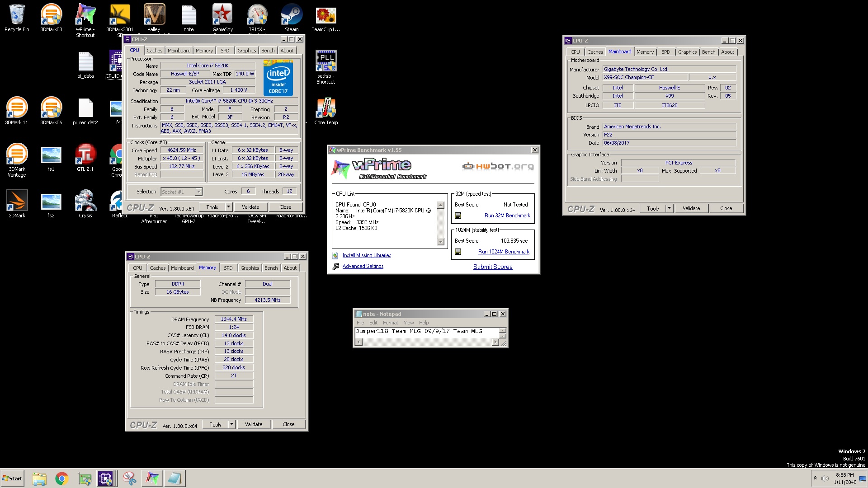This screenshot has height=488, width=868.
Task: Open the Help menu in Notepad
Action: tap(424, 323)
